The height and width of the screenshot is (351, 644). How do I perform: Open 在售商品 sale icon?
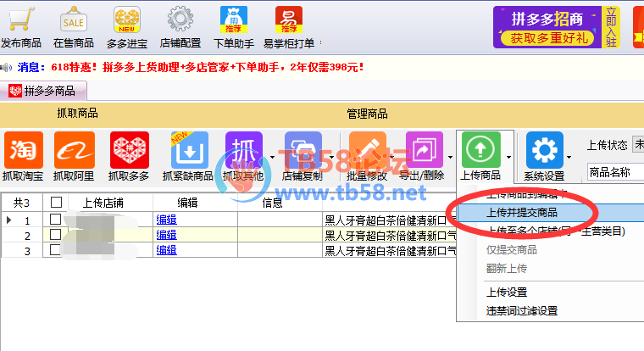(x=73, y=20)
